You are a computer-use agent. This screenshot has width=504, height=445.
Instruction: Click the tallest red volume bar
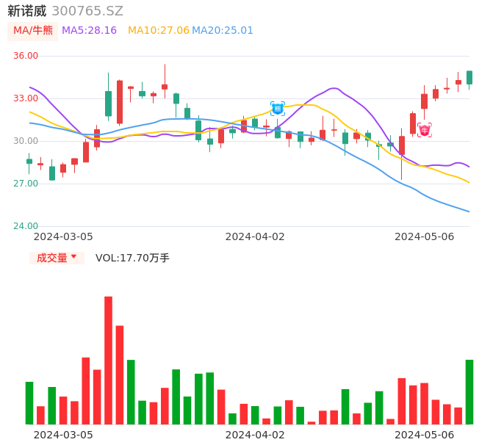[108, 360]
